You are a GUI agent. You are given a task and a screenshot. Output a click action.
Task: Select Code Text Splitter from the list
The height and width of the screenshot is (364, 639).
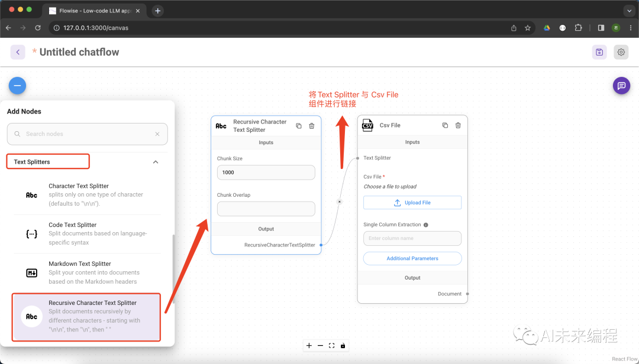(x=87, y=234)
